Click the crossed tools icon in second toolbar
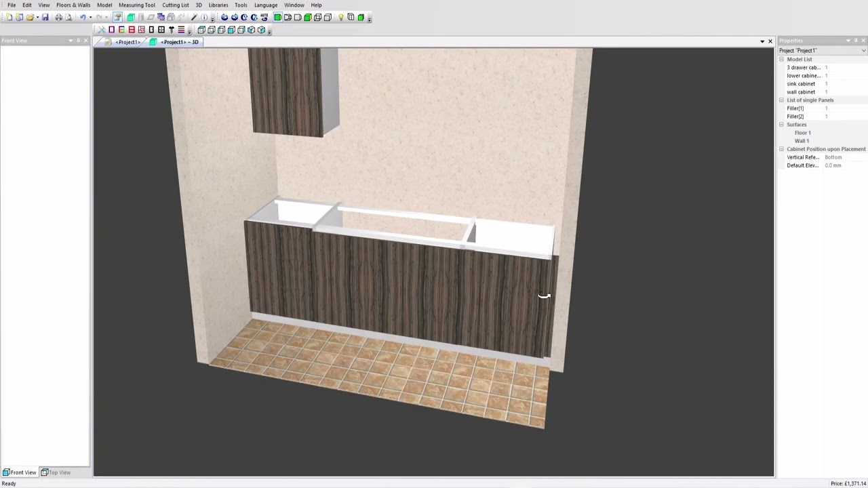 (102, 30)
